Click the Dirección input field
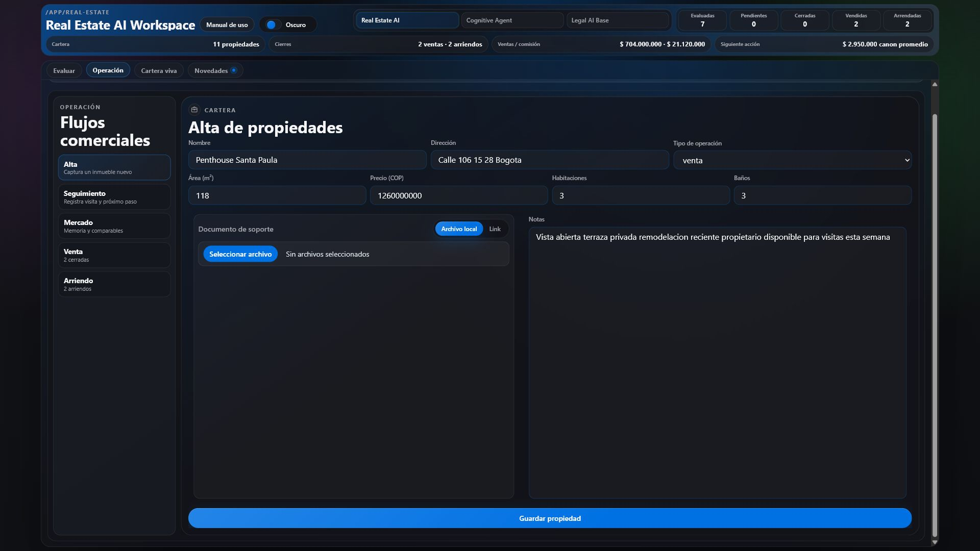980x551 pixels. pyautogui.click(x=550, y=160)
